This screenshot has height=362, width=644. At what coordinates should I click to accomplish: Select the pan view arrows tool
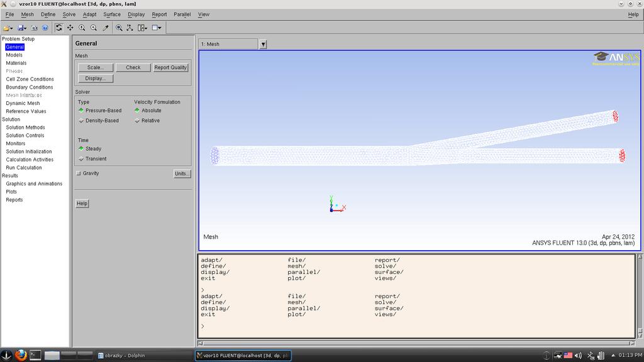click(x=70, y=28)
